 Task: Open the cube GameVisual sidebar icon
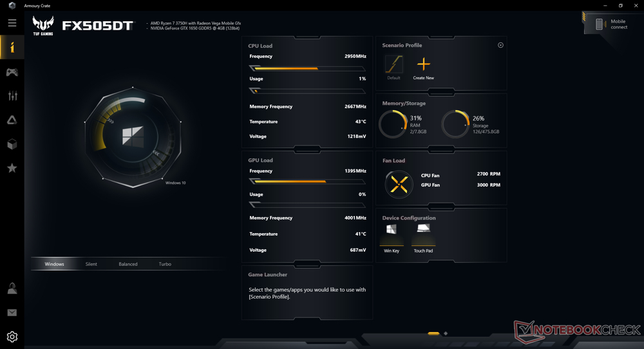pos(12,144)
